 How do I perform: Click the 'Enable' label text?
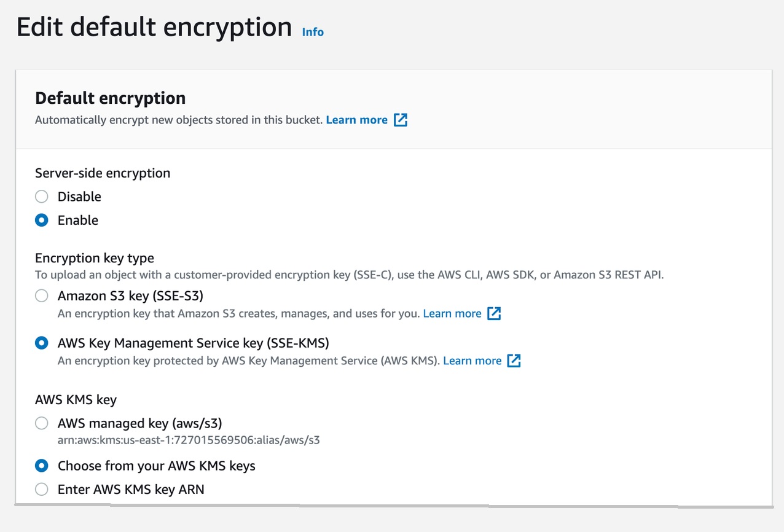(78, 220)
